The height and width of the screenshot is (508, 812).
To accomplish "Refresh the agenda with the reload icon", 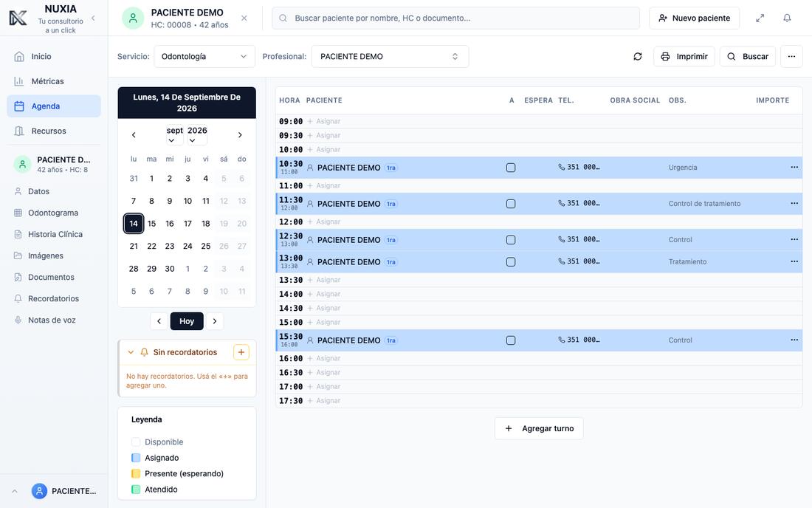I will point(638,56).
